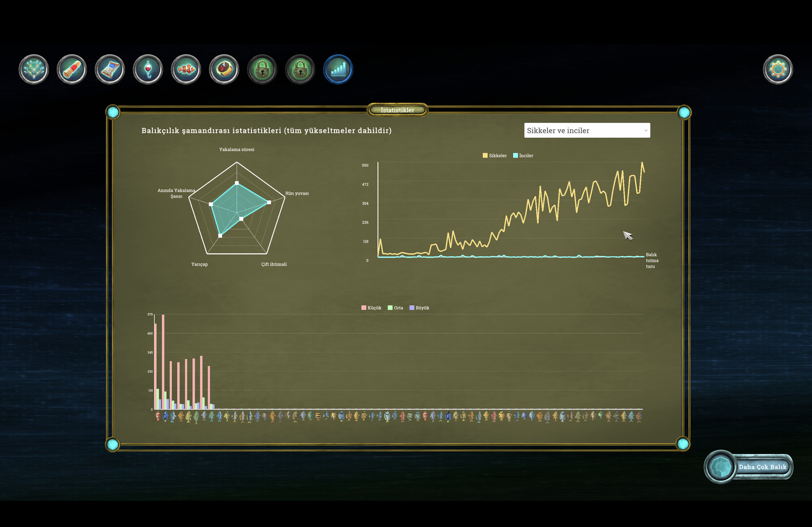Open the bar chart statistics icon
This screenshot has width=812, height=527.
click(x=338, y=69)
